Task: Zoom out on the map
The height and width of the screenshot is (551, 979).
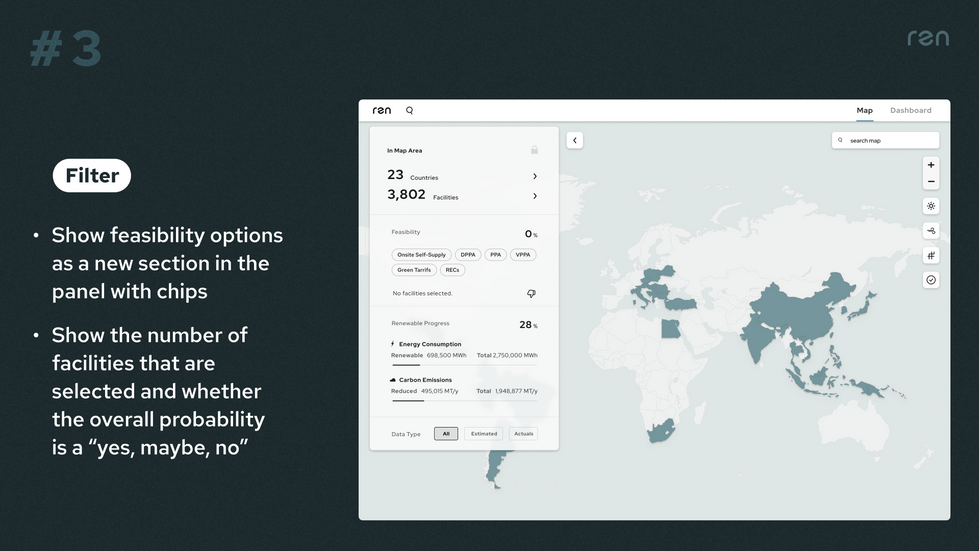Action: [931, 182]
